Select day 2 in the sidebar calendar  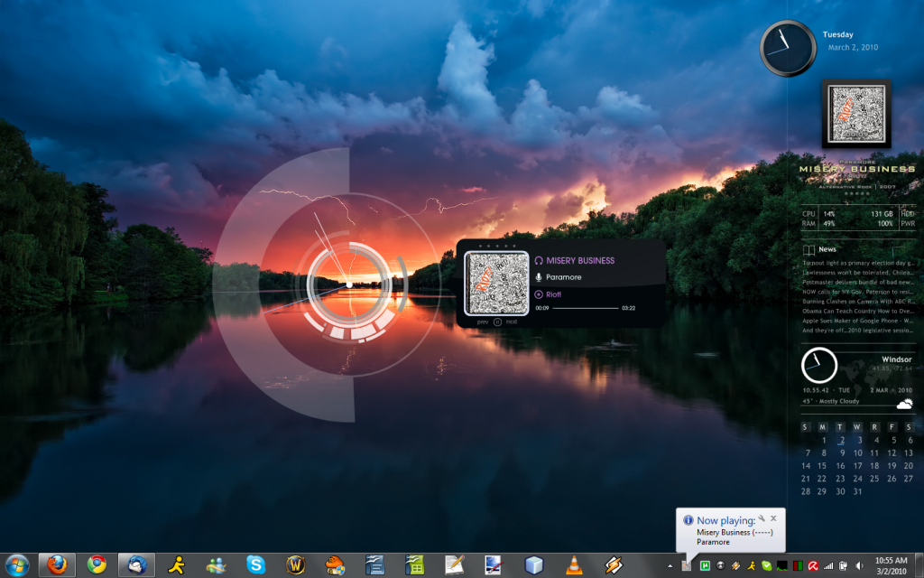(842, 440)
